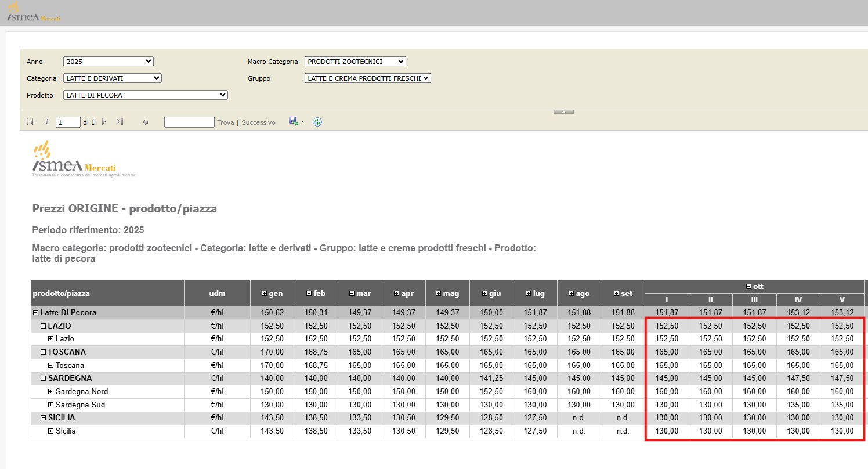Click the ott week V subheader
This screenshot has width=868, height=469.
(x=842, y=300)
